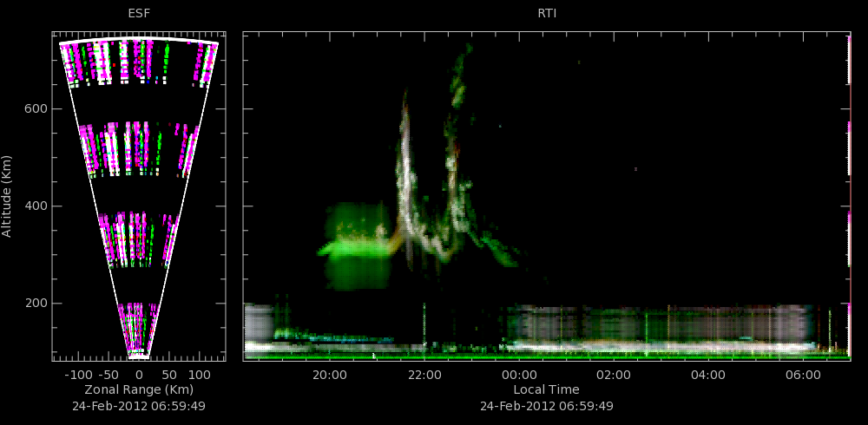Click the green plume blob near 20:00
Image resolution: width=868 pixels, height=425 pixels.
pos(357,246)
